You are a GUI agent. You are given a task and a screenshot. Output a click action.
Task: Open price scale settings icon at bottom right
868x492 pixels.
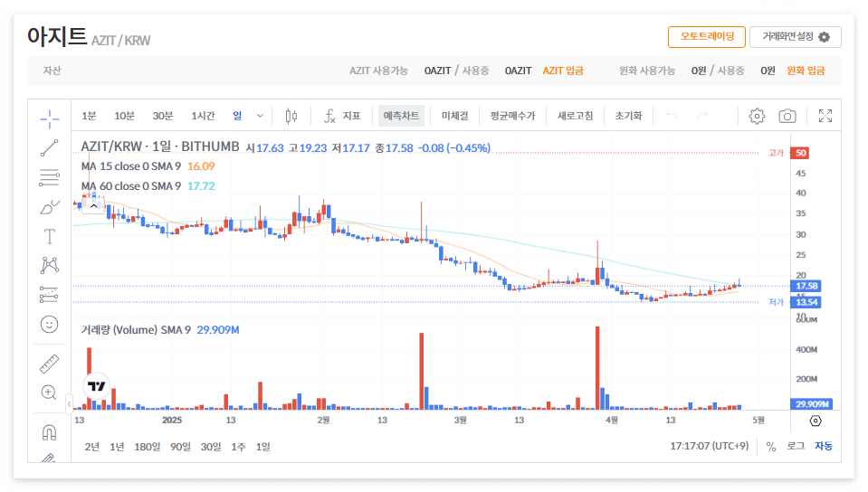pyautogui.click(x=816, y=421)
